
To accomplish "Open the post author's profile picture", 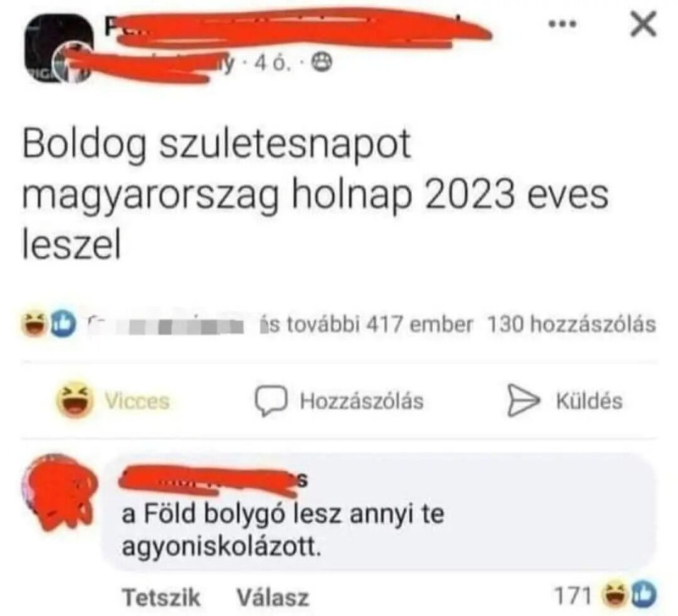I will (58, 47).
